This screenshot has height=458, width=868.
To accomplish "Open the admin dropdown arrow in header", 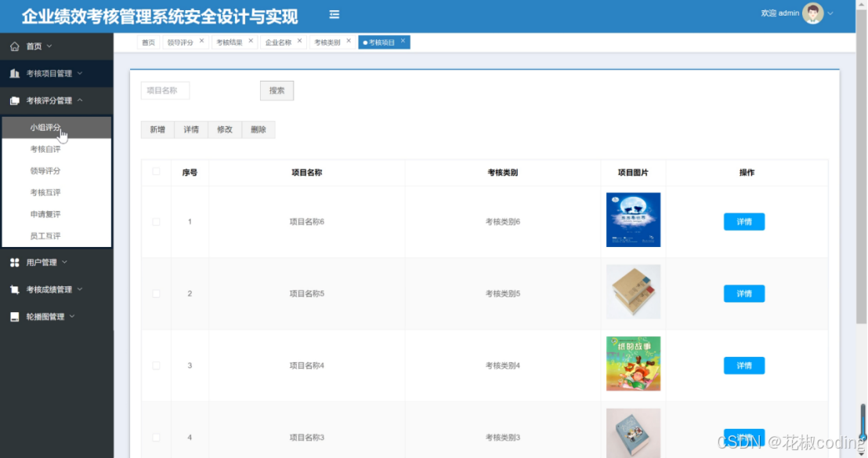I will point(830,13).
